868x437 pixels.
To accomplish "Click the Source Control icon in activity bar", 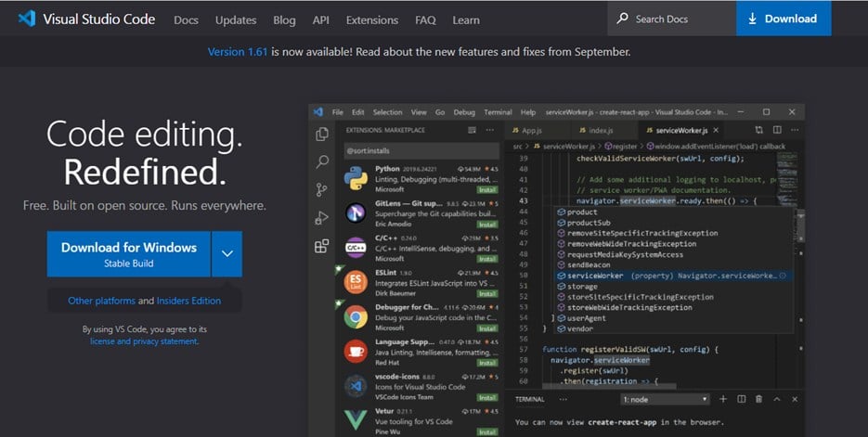I will (321, 189).
